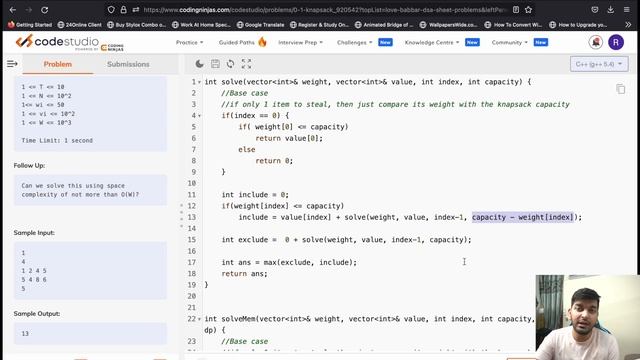Open the How to Upgrade bookmark
This screenshot has width=640, height=360.
pyautogui.click(x=578, y=25)
